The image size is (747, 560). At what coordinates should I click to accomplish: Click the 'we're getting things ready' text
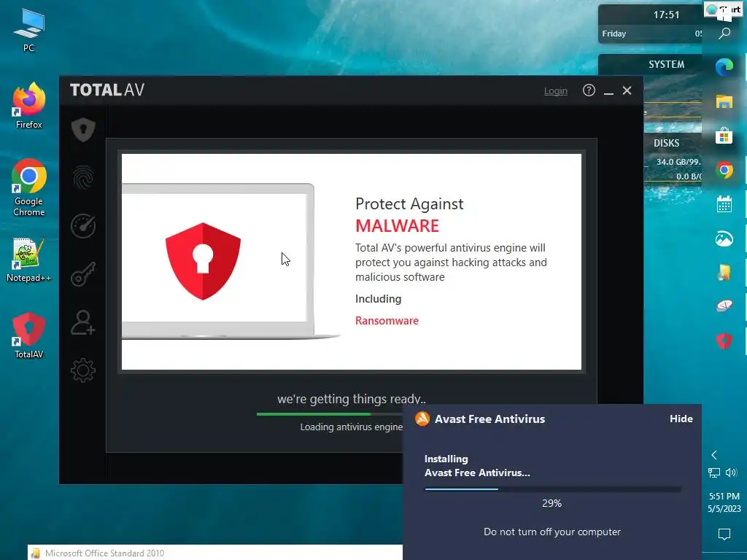352,399
